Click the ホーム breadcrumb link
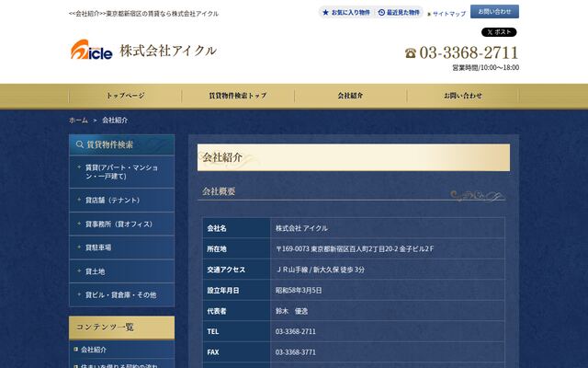 point(78,121)
